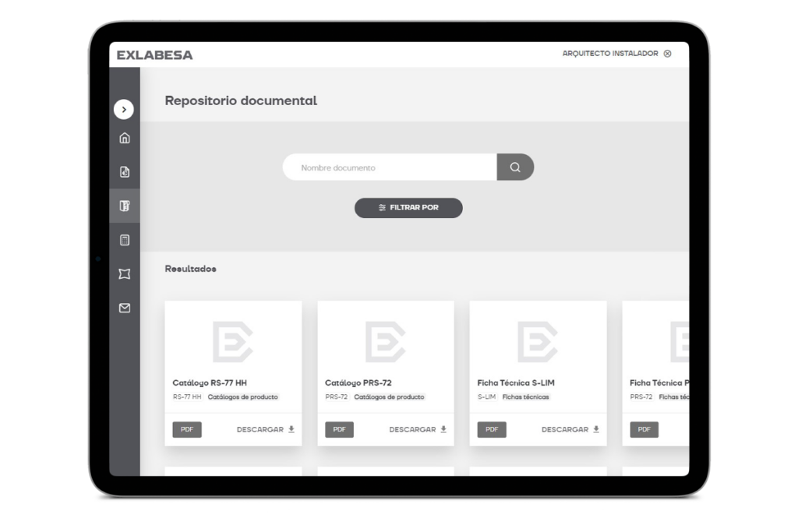Image resolution: width=798 pixels, height=532 pixels.
Task: Click Fichas técnicas tag on S-LIM card
Action: point(526,396)
